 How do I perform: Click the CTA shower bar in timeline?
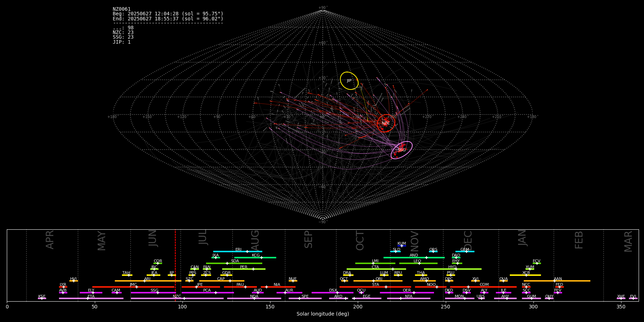[376, 269]
